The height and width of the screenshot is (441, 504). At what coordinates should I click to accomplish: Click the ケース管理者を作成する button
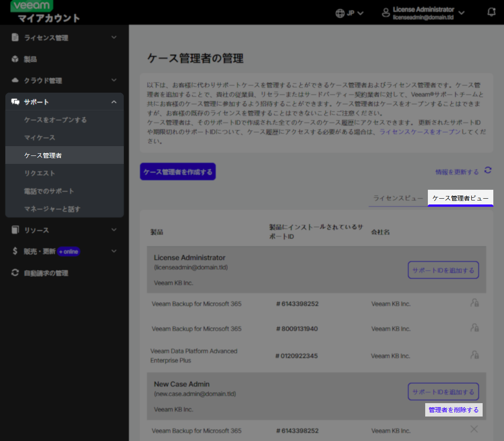pyautogui.click(x=178, y=171)
